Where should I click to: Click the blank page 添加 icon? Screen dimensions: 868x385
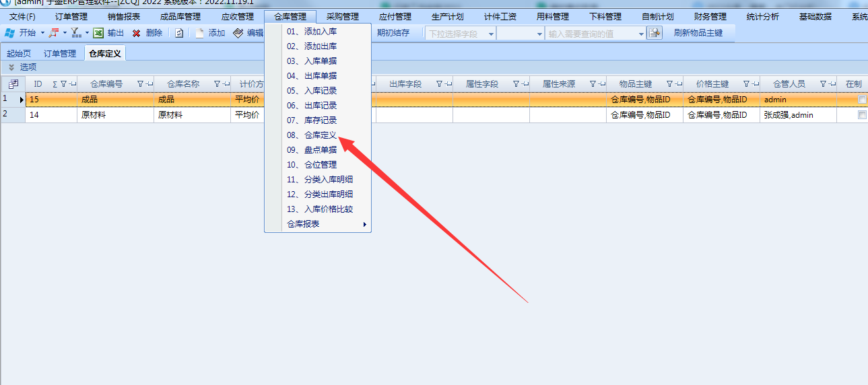coord(200,33)
